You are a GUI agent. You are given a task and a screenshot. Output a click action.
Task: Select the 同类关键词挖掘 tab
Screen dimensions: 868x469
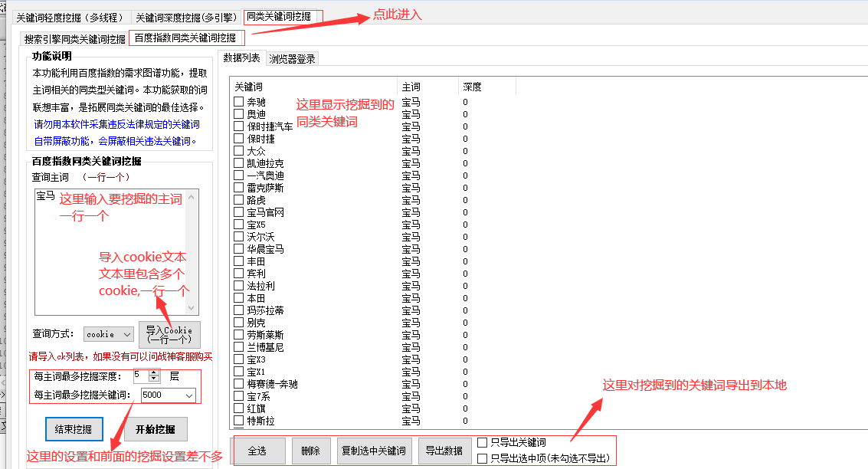point(279,17)
